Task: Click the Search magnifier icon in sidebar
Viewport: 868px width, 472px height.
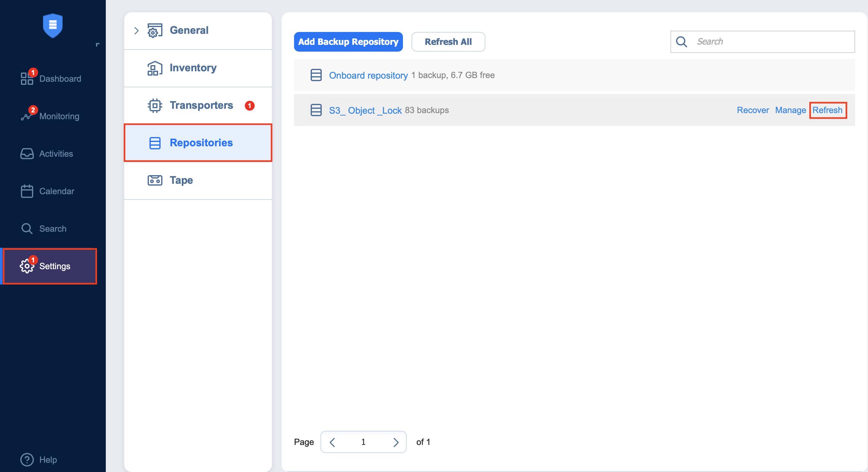Action: [x=27, y=229]
